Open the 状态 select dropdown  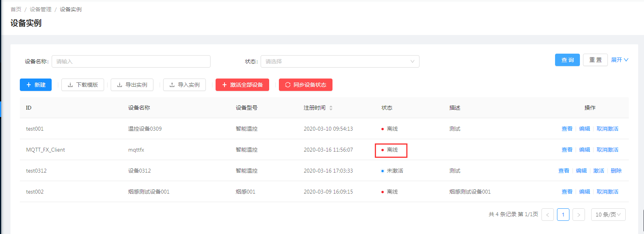point(340,61)
